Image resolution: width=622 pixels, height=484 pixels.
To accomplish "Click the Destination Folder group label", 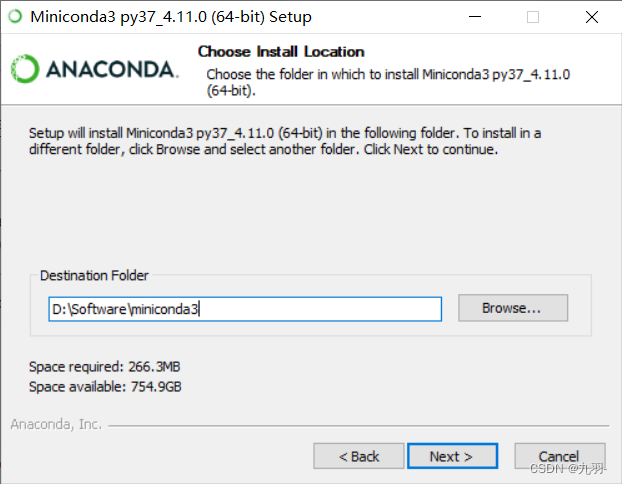I will click(94, 275).
